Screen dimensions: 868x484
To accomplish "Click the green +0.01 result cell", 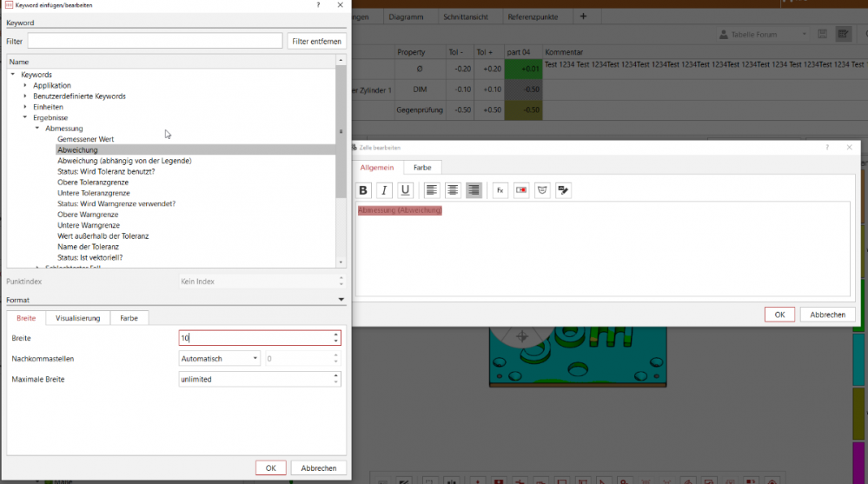I will (524, 69).
